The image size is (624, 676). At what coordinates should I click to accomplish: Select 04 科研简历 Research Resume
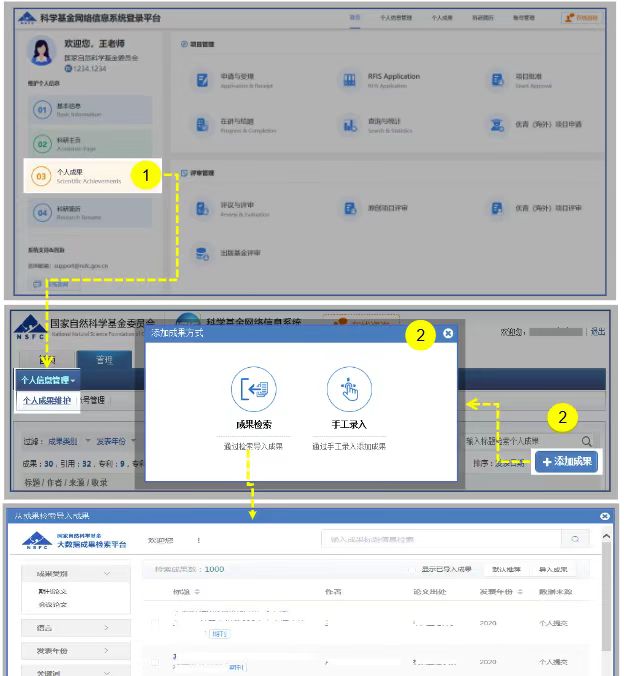point(91,213)
